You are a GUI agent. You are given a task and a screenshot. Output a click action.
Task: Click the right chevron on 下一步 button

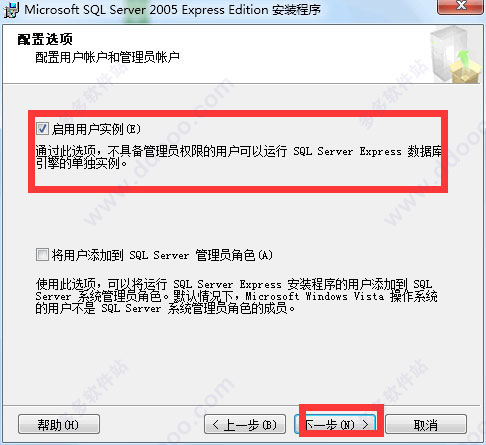(x=365, y=424)
